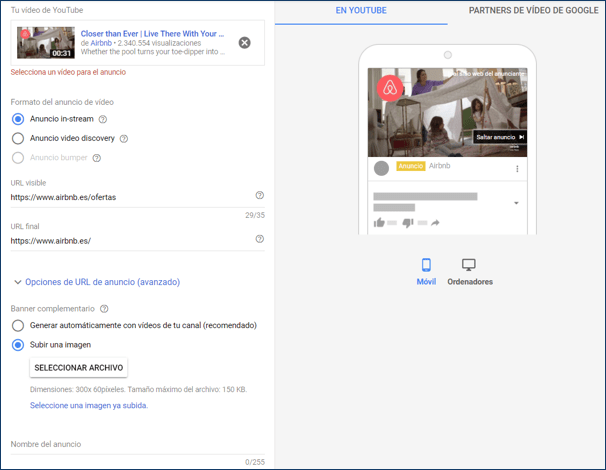Select Anuncio bumper format
The width and height of the screenshot is (606, 470).
[18, 158]
